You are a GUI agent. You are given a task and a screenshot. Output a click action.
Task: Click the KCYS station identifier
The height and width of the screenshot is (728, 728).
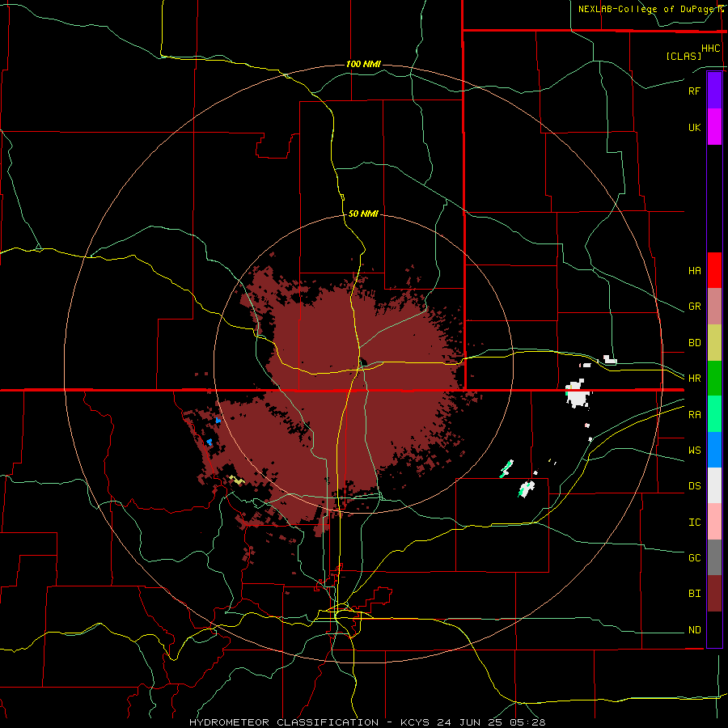(x=415, y=722)
